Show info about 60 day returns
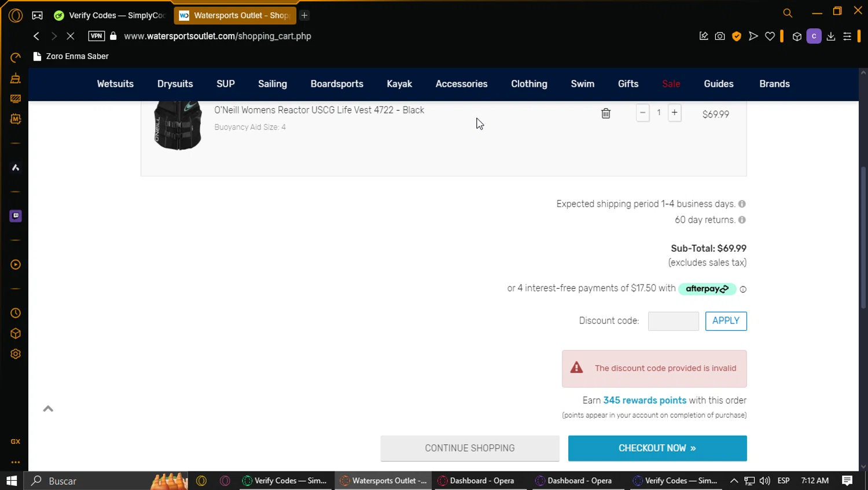The image size is (868, 490). 742,220
